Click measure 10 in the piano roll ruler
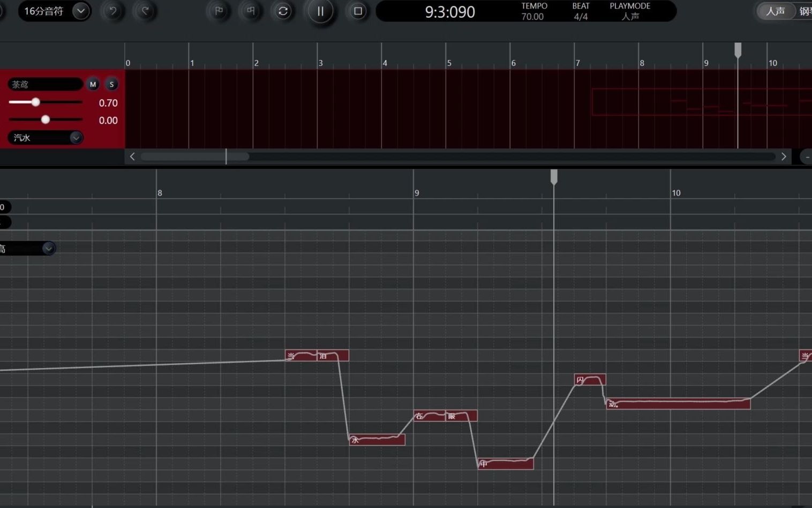The image size is (812, 508). coord(676,193)
